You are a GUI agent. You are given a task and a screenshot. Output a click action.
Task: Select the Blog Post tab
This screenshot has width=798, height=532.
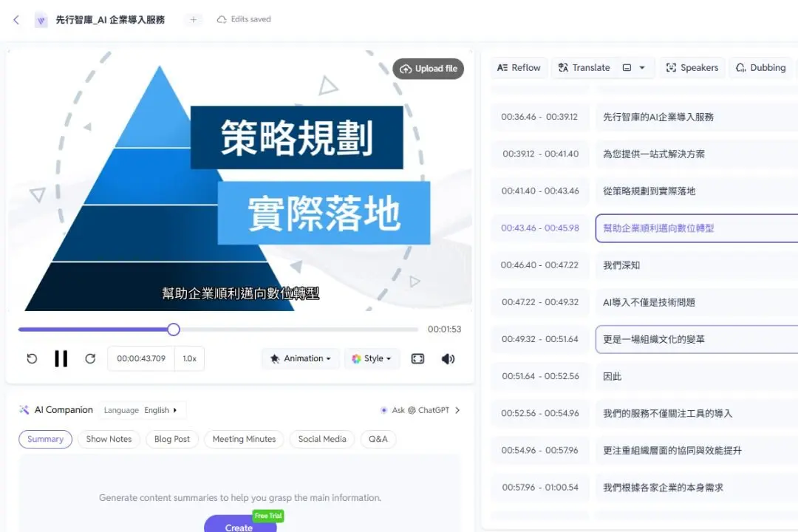tap(172, 439)
